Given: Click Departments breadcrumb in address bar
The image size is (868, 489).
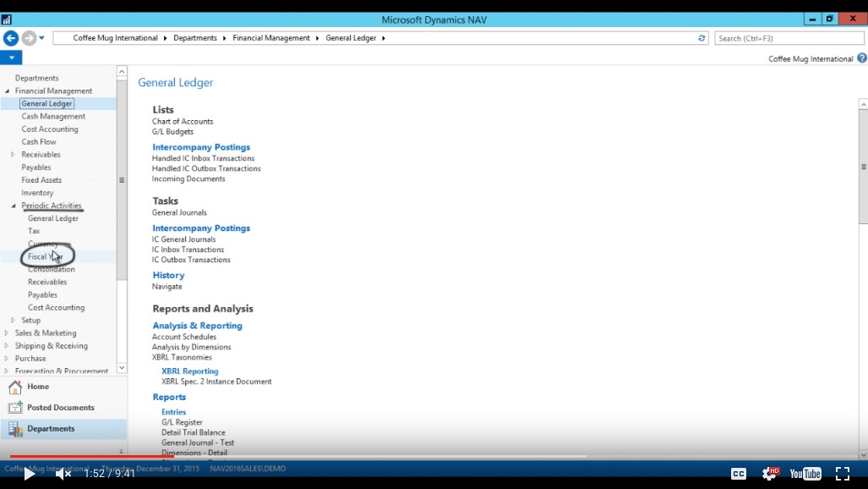Looking at the screenshot, I should coord(195,38).
